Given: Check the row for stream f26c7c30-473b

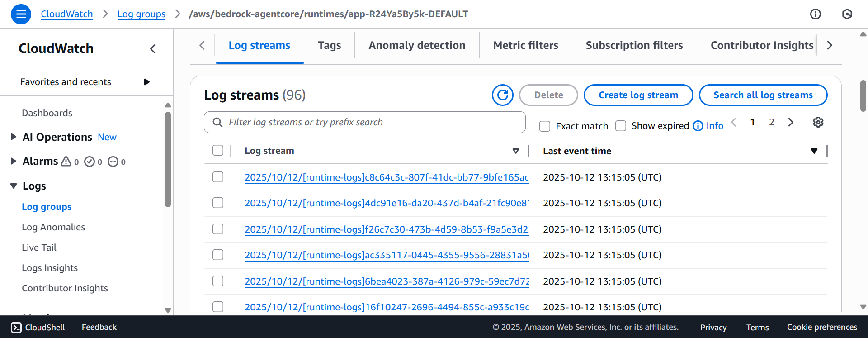Looking at the screenshot, I should 218,229.
